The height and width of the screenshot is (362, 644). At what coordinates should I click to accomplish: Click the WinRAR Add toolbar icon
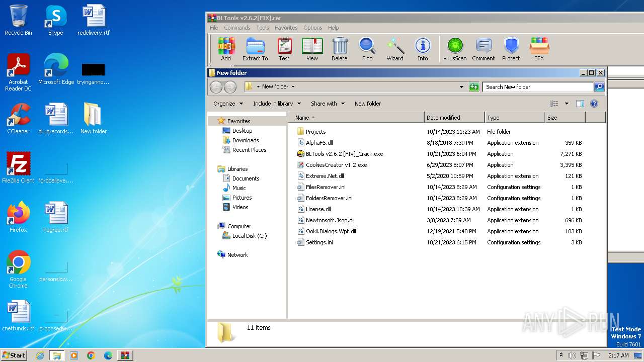pyautogui.click(x=226, y=49)
